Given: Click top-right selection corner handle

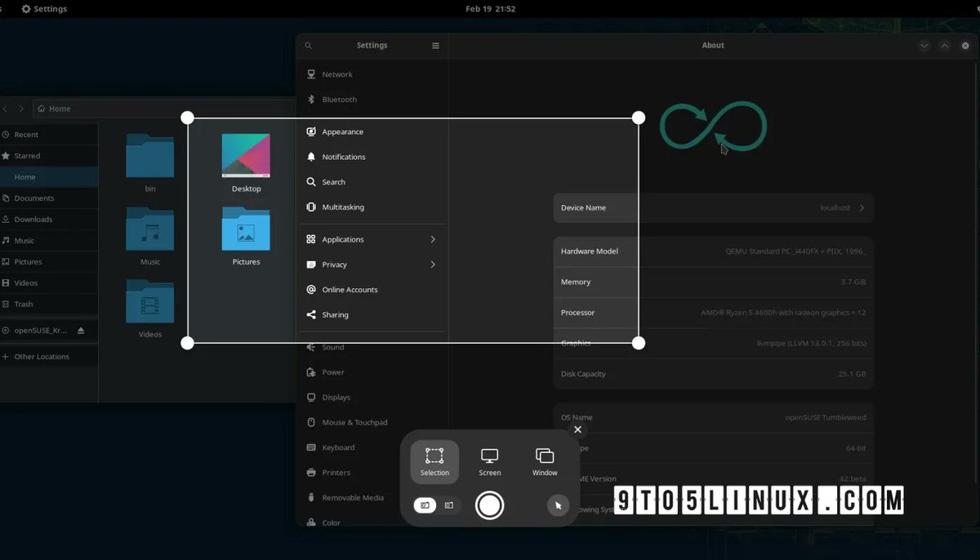Looking at the screenshot, I should [639, 118].
